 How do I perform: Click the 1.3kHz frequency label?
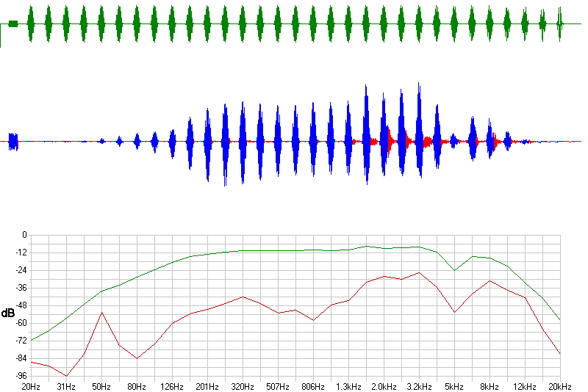(x=348, y=387)
